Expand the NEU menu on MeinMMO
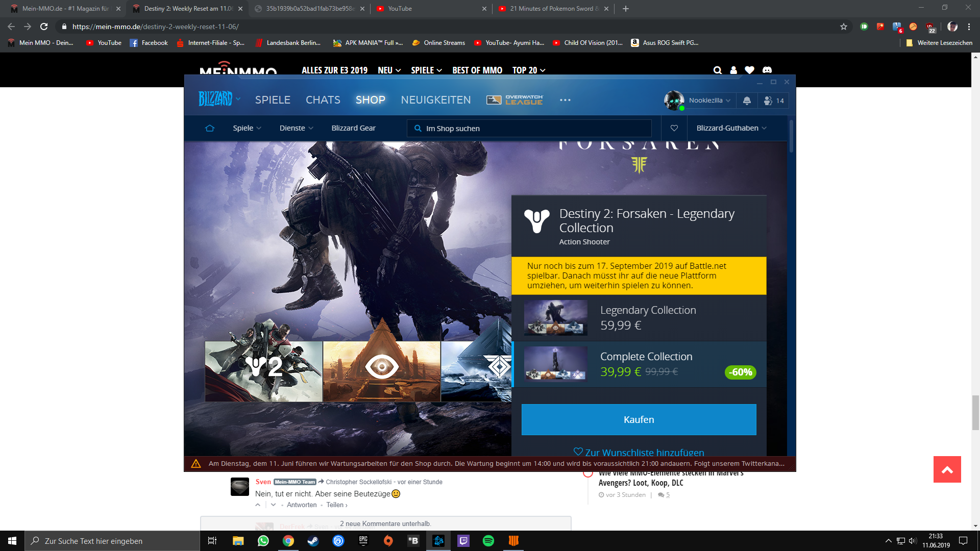Viewport: 980px width, 551px height. tap(389, 70)
